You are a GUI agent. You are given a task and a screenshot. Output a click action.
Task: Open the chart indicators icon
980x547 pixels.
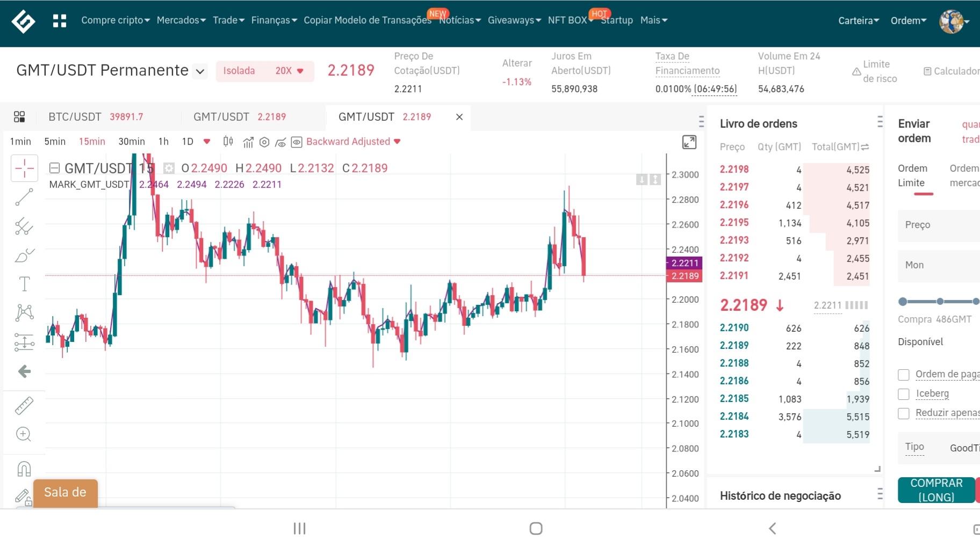[248, 142]
